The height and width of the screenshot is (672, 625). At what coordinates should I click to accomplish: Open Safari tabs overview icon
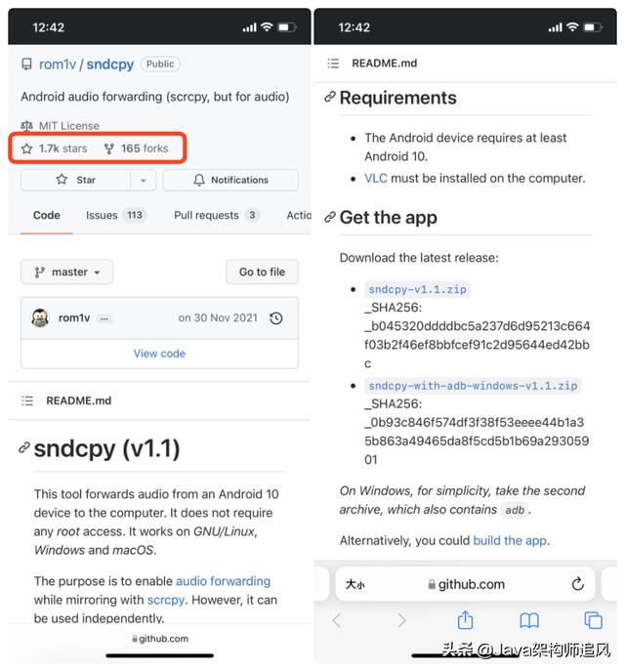[x=594, y=620]
